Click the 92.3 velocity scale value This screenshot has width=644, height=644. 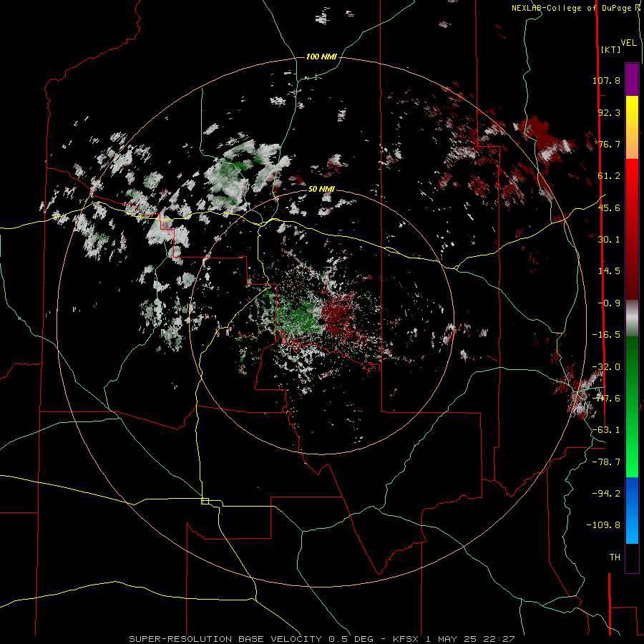609,112
